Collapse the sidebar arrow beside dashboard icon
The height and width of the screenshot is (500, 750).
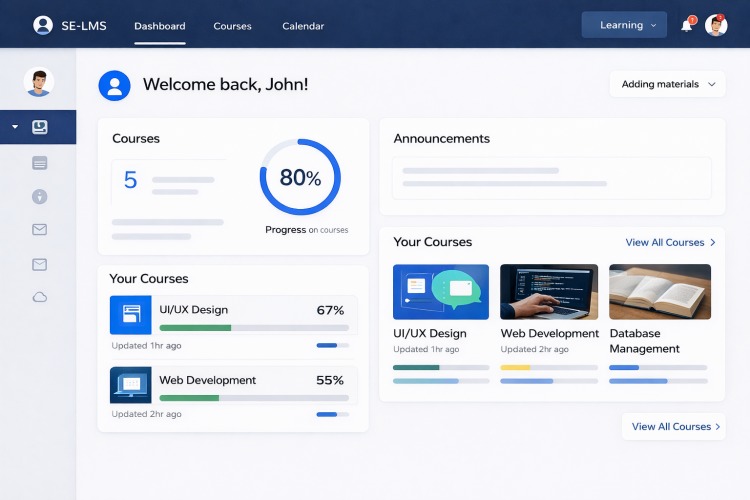15,127
